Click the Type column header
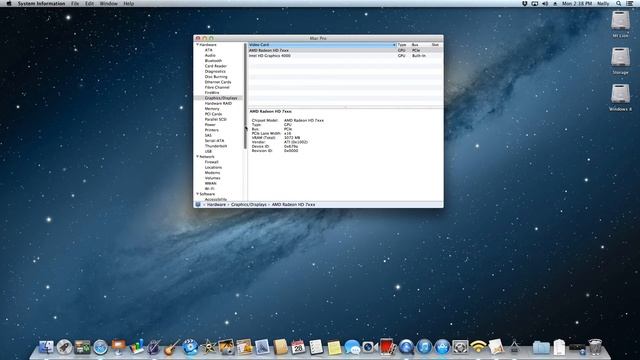The image size is (640, 360). [402, 44]
